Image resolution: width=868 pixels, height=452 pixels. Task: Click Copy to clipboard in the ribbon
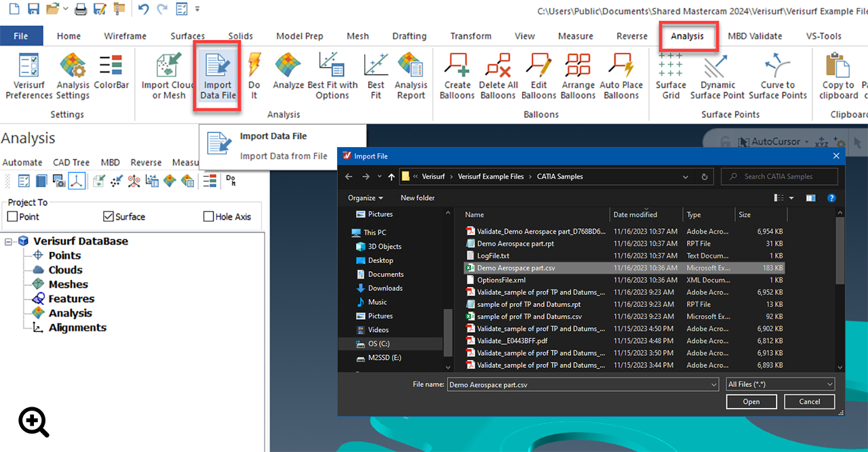point(839,75)
